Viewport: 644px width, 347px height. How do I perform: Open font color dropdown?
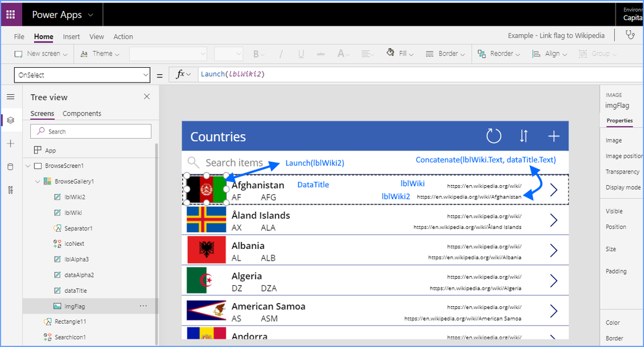click(344, 54)
